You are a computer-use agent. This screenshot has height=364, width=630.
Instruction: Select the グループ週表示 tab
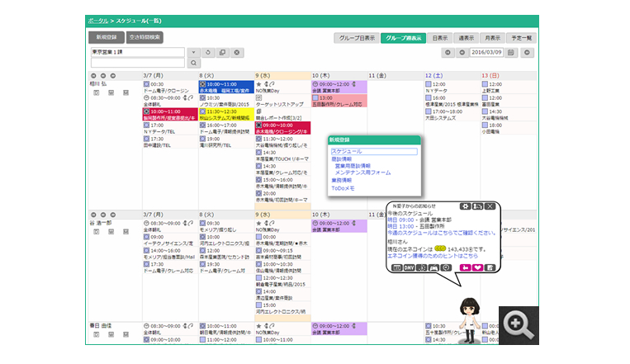tap(403, 38)
